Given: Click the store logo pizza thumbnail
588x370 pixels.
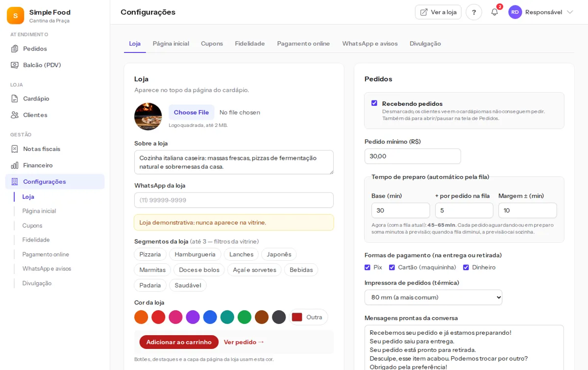Looking at the screenshot, I should click(x=148, y=117).
